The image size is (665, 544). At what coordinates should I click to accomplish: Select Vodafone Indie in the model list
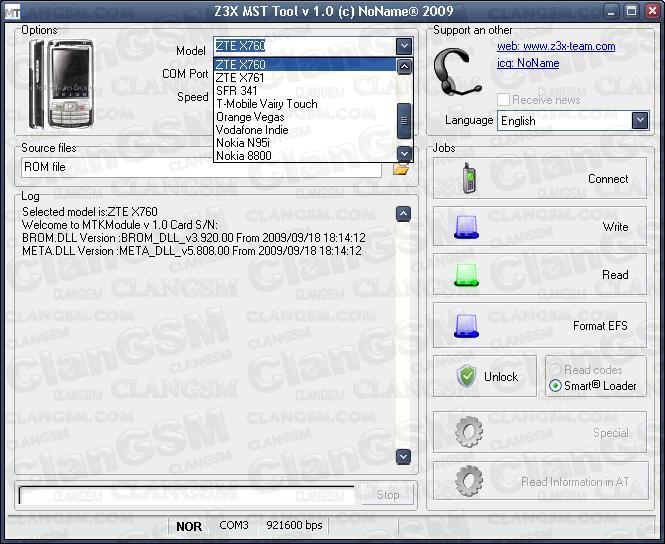(305, 130)
